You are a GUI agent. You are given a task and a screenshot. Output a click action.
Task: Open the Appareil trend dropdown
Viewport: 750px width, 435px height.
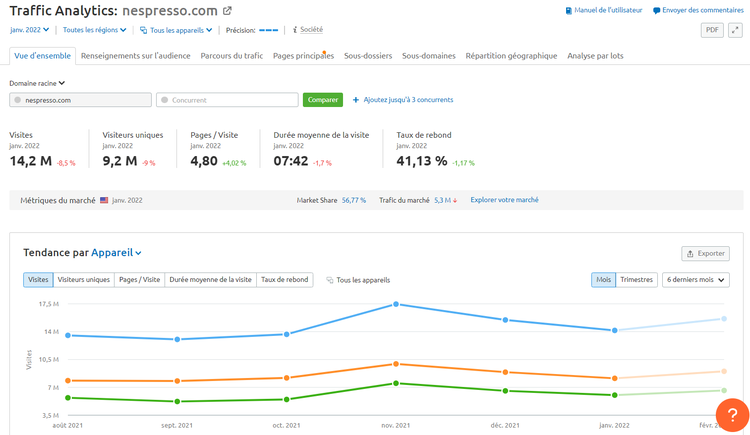tap(116, 253)
